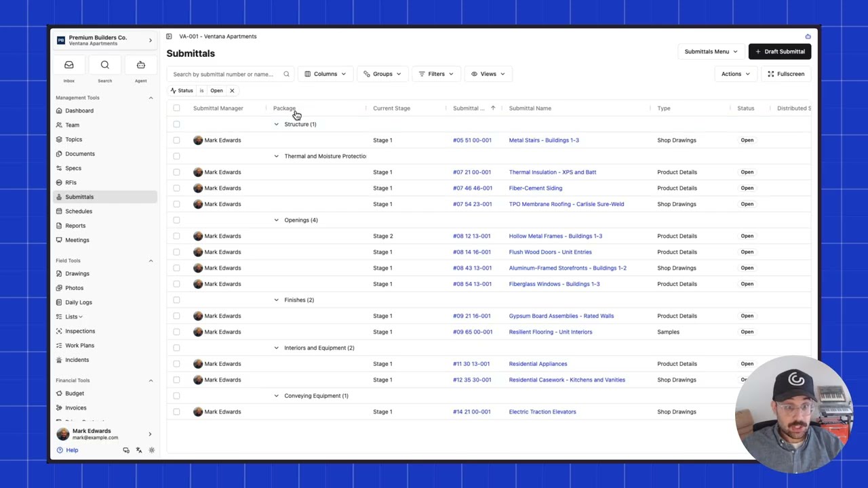Collapse the Openings (4) group

pyautogui.click(x=276, y=220)
